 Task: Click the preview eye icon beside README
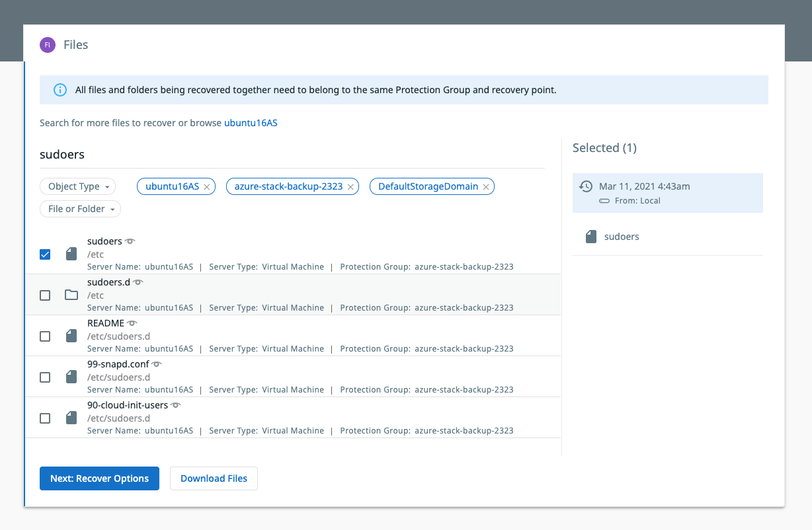point(132,324)
